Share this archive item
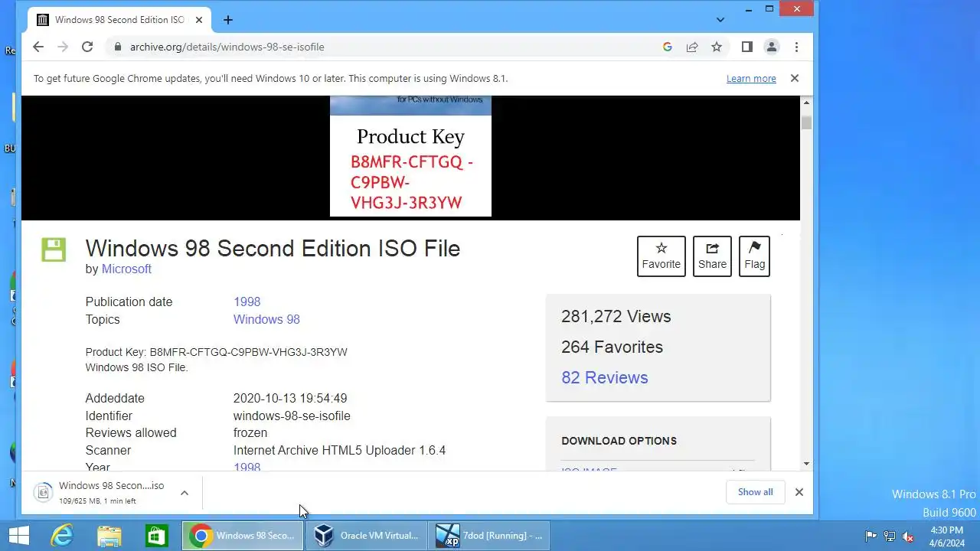Screen dimensions: 980x551 click(x=712, y=256)
